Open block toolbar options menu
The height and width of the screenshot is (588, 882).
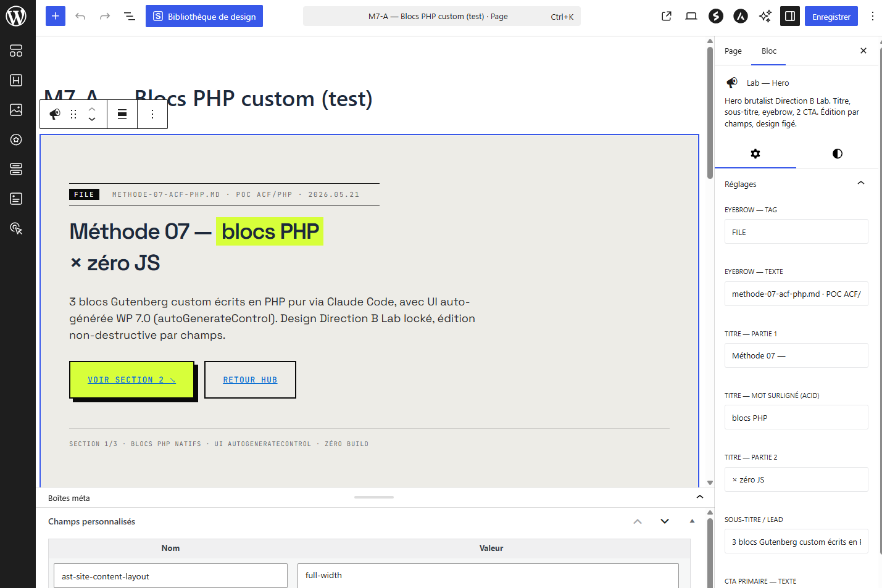152,114
